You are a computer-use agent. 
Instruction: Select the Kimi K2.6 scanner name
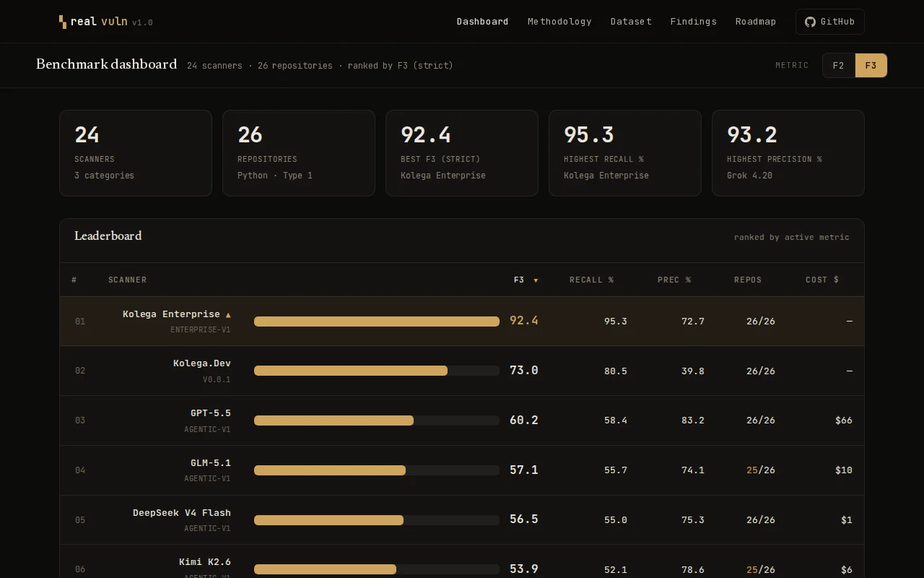pos(205,562)
